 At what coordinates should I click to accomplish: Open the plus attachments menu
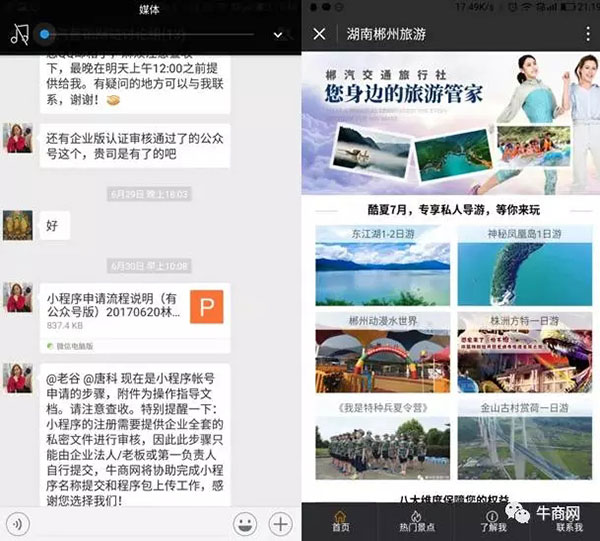280,524
